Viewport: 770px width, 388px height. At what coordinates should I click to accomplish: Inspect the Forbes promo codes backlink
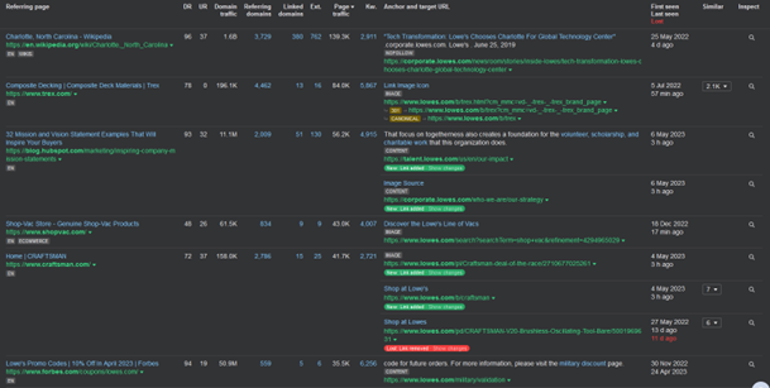[x=751, y=364]
